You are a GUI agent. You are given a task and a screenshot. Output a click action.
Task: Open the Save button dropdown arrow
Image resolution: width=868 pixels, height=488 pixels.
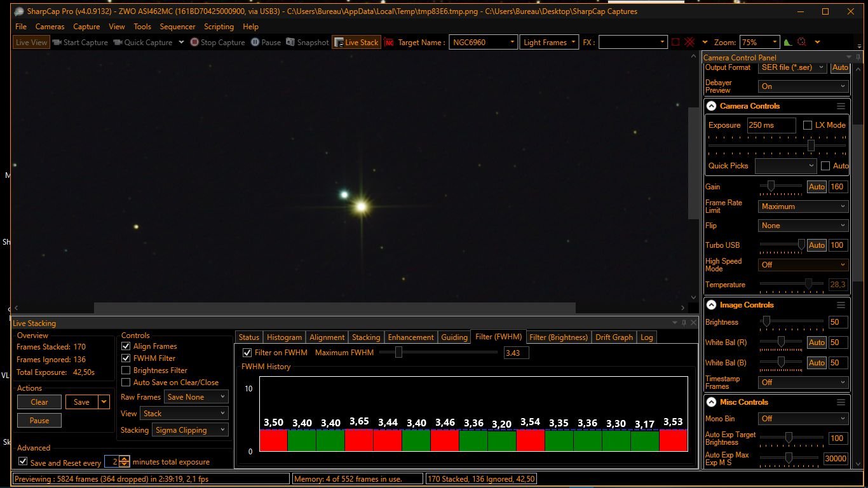click(x=104, y=402)
